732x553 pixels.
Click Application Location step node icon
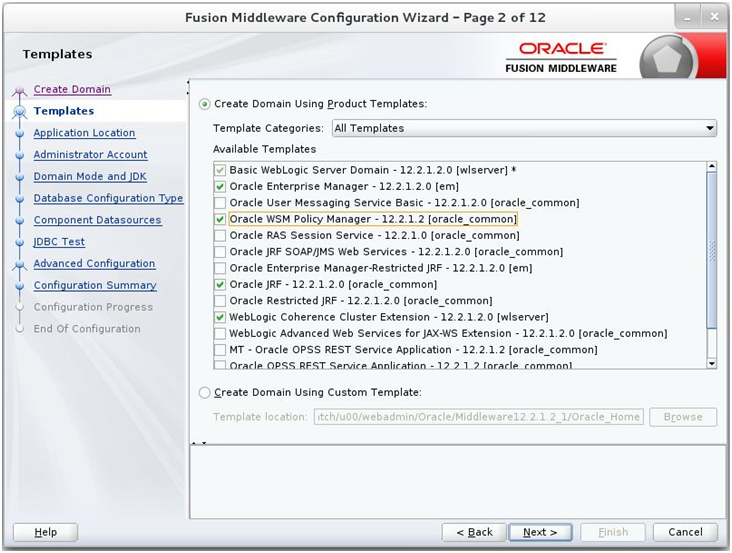20,133
